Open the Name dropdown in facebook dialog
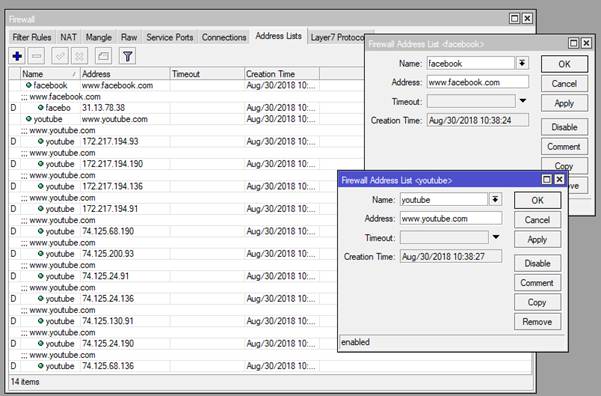 pyautogui.click(x=522, y=63)
